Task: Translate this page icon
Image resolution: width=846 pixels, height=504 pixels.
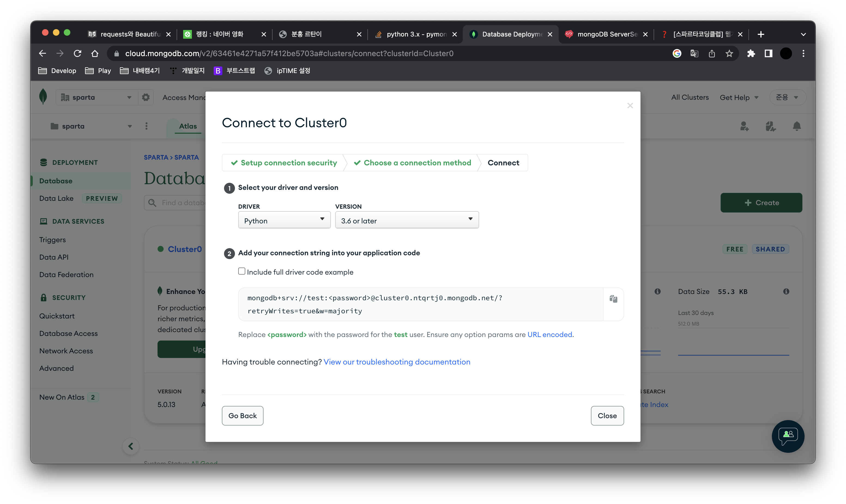Action: (694, 53)
